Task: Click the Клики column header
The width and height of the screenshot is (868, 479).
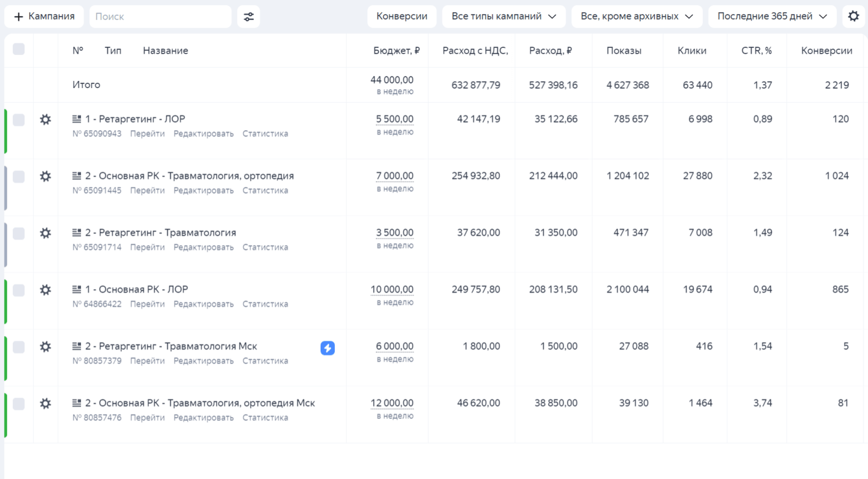Action: 691,50
